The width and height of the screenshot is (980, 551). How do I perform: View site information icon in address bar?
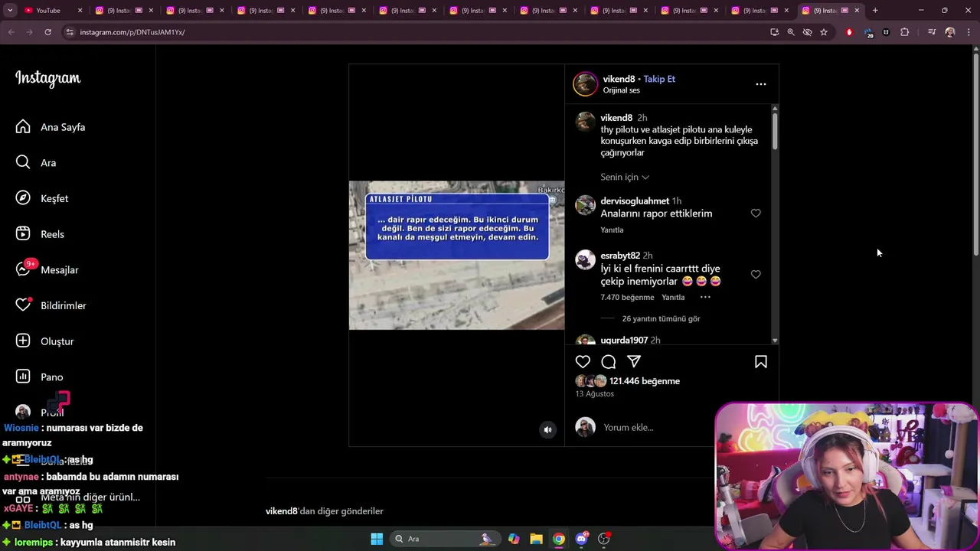coord(69,32)
